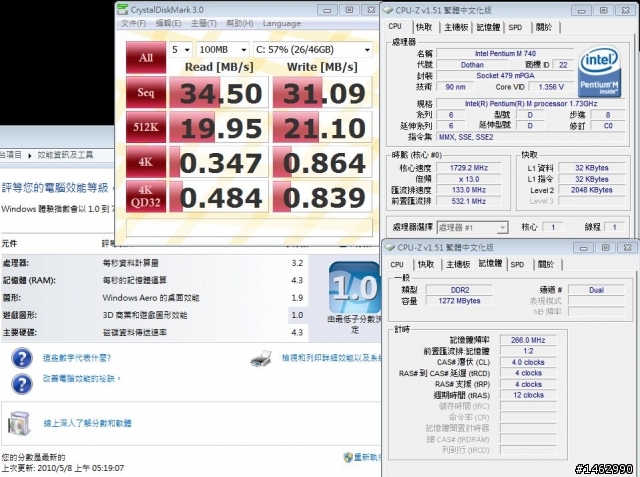Click the 記憶體 (RAM) row in score table
This screenshot has width=640, height=477.
click(154, 280)
